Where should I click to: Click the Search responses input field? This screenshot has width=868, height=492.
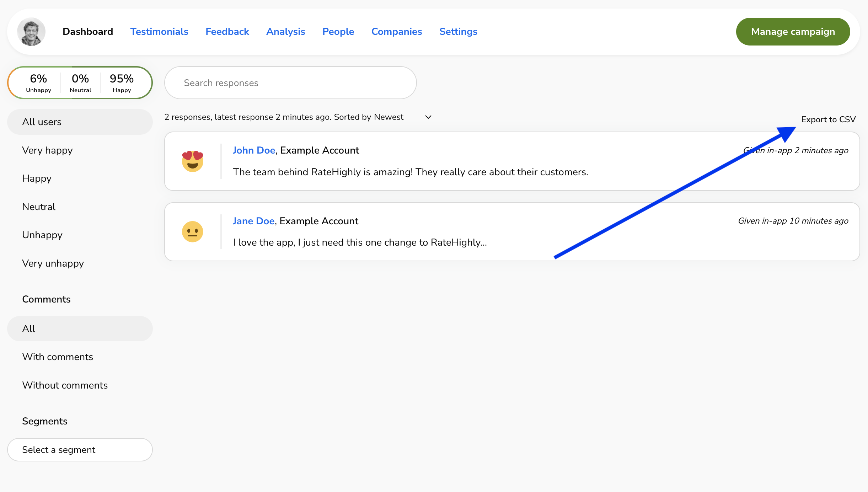(x=290, y=83)
